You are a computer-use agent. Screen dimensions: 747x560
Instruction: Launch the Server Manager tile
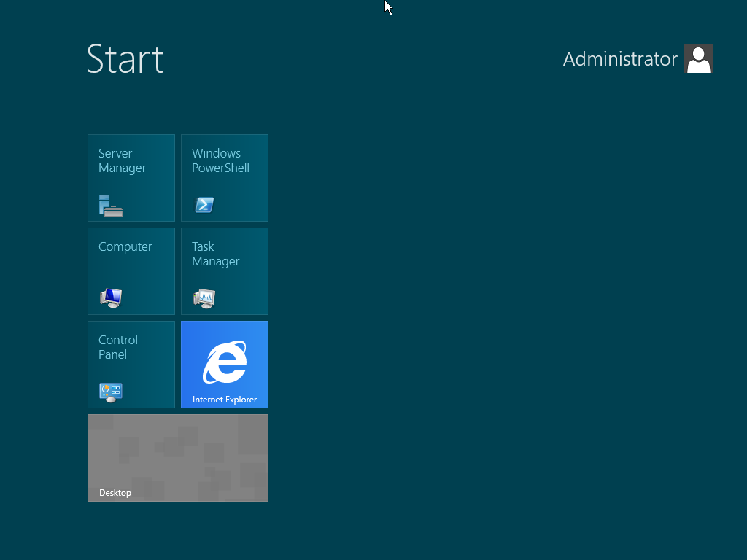tap(131, 177)
